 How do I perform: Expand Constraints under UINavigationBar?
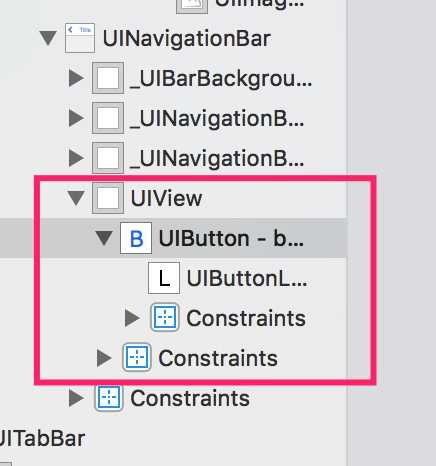(x=76, y=398)
